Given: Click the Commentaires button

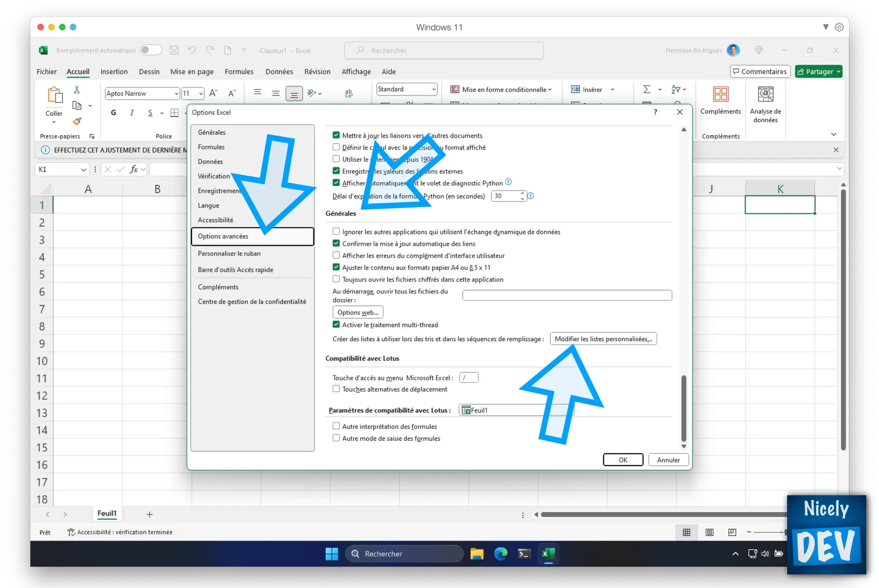Looking at the screenshot, I should (760, 72).
